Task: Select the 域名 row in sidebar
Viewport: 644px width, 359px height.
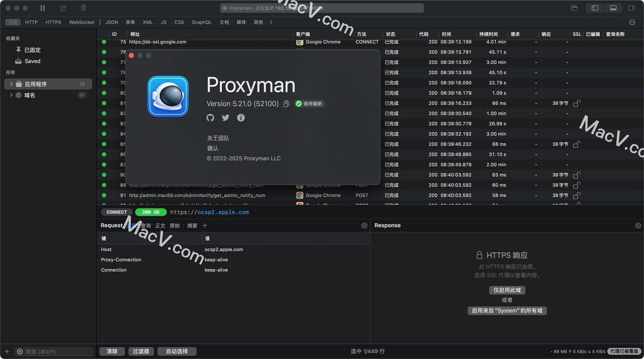Action: pyautogui.click(x=48, y=95)
